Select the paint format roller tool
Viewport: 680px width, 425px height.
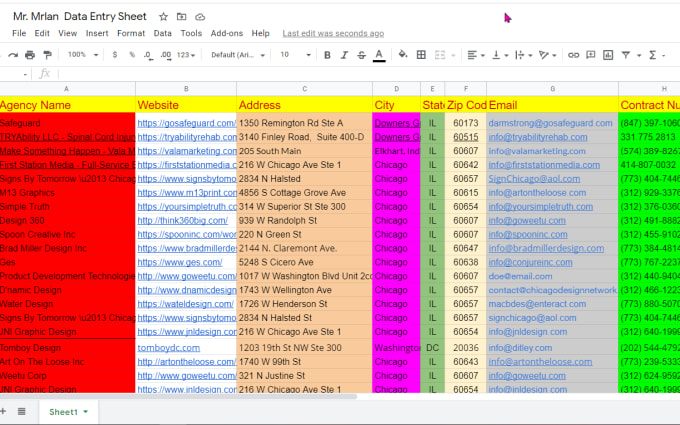(47, 55)
